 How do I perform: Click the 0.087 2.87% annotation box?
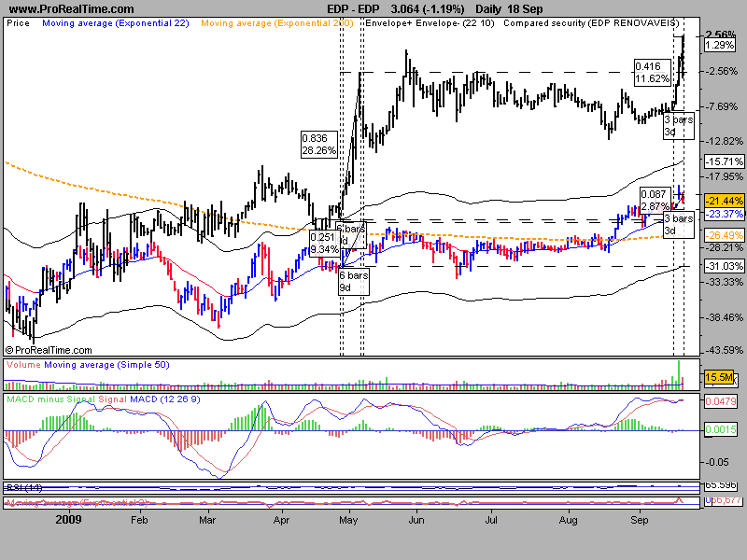pyautogui.click(x=655, y=200)
